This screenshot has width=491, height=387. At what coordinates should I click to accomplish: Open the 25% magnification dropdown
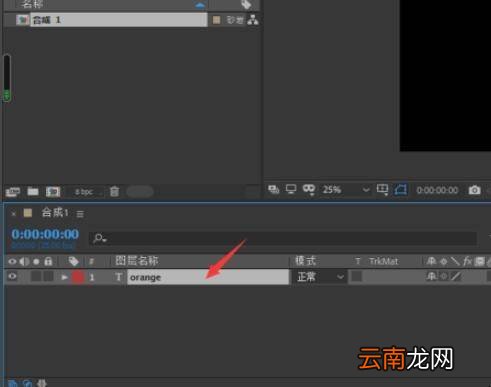point(346,190)
